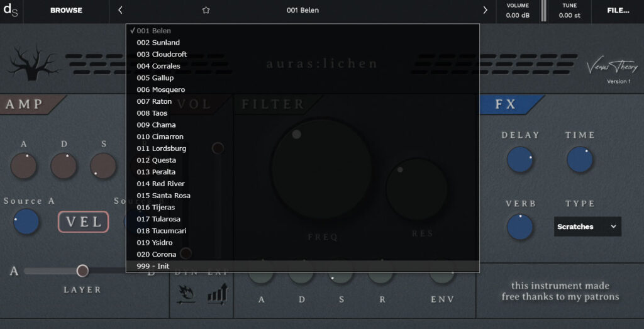Click the Version 1 label
644x329 pixels.
(x=619, y=81)
